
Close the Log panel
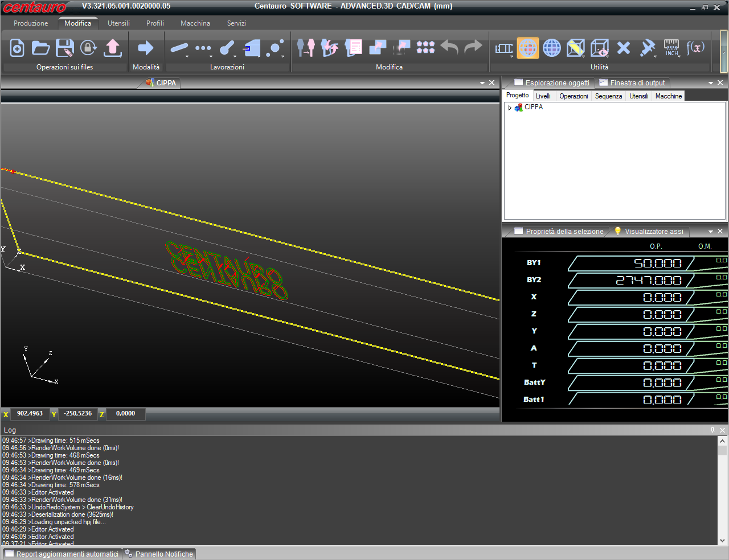[x=723, y=430]
